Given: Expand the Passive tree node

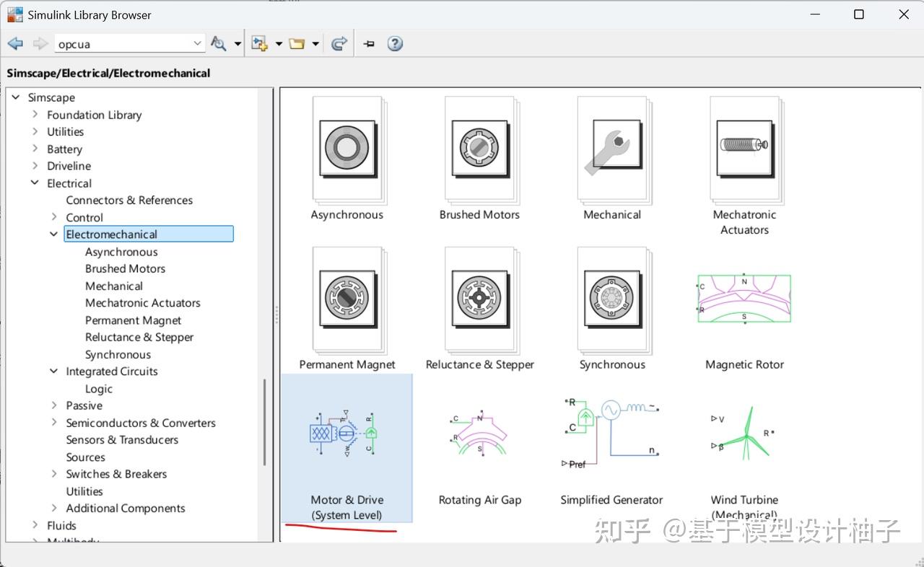Looking at the screenshot, I should coord(54,405).
